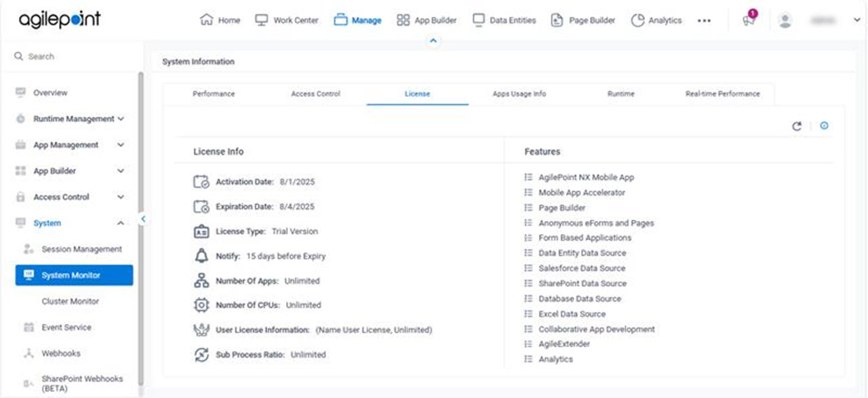Open the Real-time Performance tab
The image size is (868, 398).
pyautogui.click(x=722, y=94)
